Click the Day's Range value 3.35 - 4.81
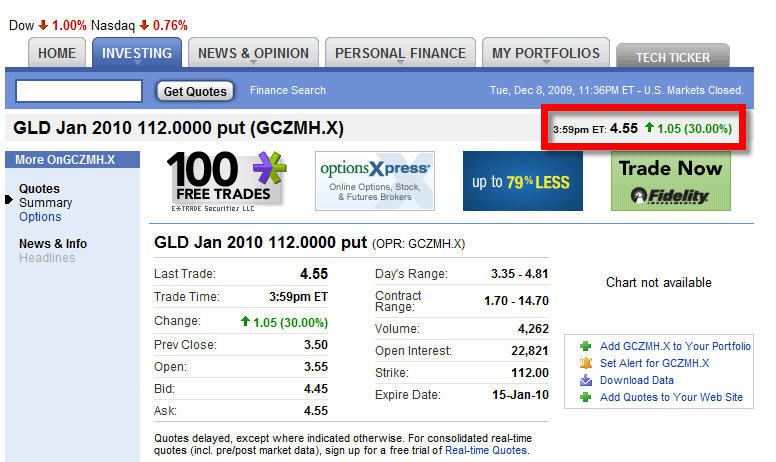The height and width of the screenshot is (462, 776). coord(520,274)
